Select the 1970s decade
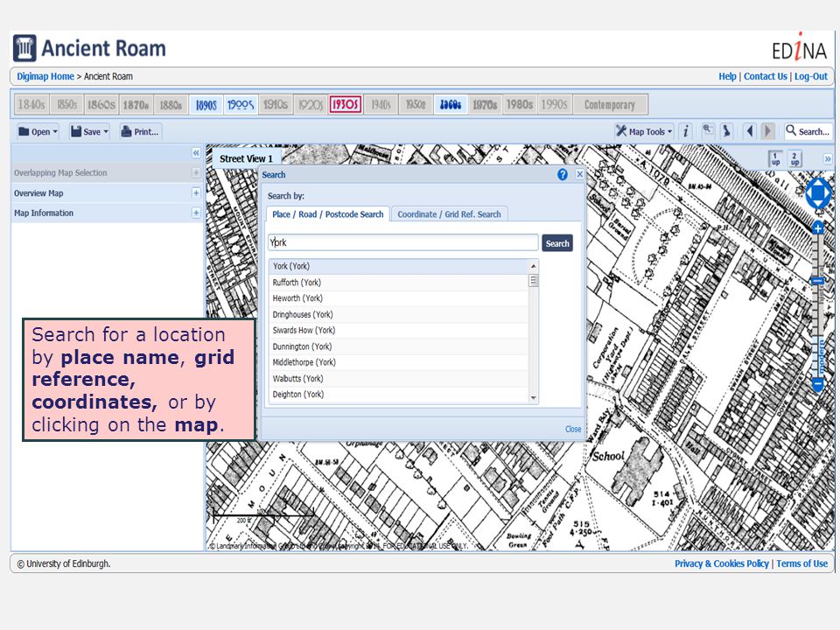The height and width of the screenshot is (630, 840). pyautogui.click(x=485, y=104)
